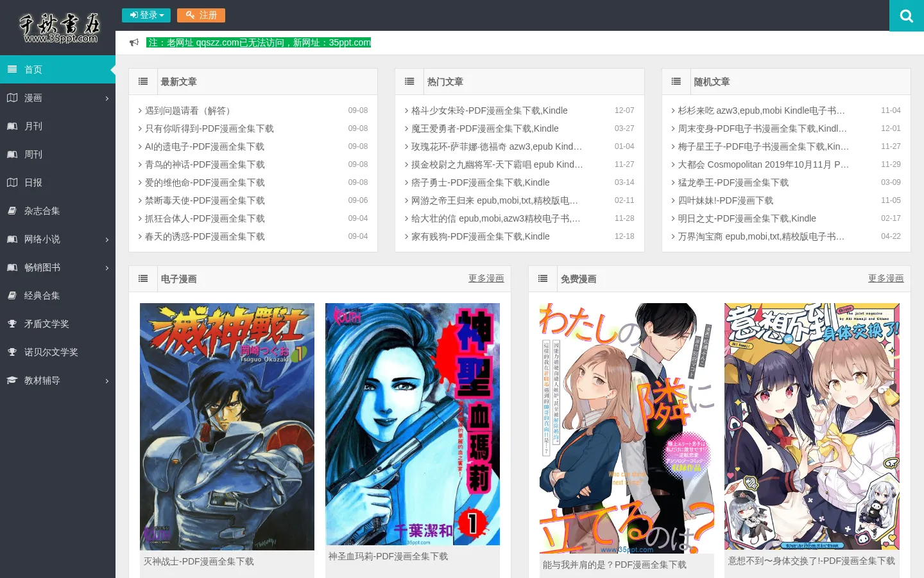The height and width of the screenshot is (578, 924).
Task: Click the 免费漫画 list icon
Action: coord(543,279)
